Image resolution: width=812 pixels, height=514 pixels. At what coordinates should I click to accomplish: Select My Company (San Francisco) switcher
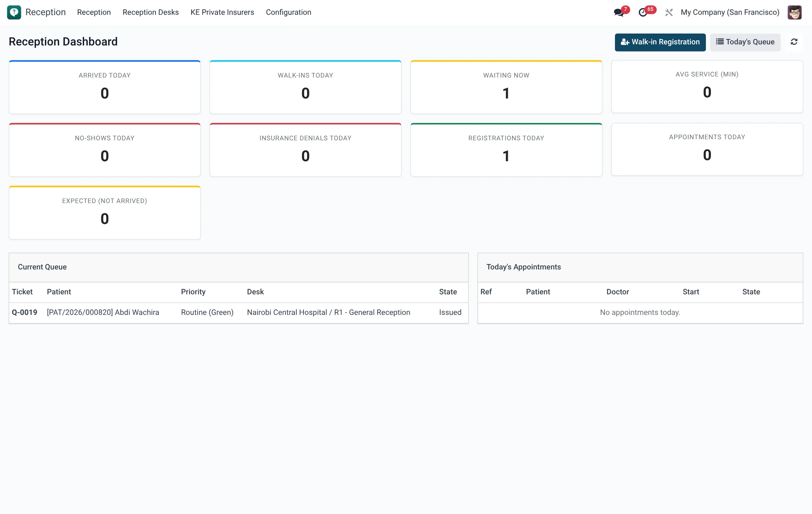coord(730,12)
